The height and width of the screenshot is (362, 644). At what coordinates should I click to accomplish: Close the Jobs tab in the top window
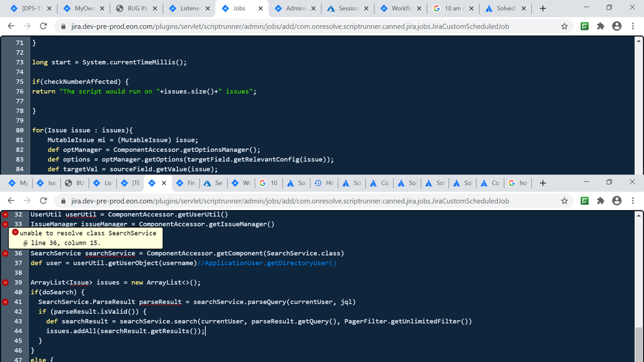pyautogui.click(x=260, y=8)
